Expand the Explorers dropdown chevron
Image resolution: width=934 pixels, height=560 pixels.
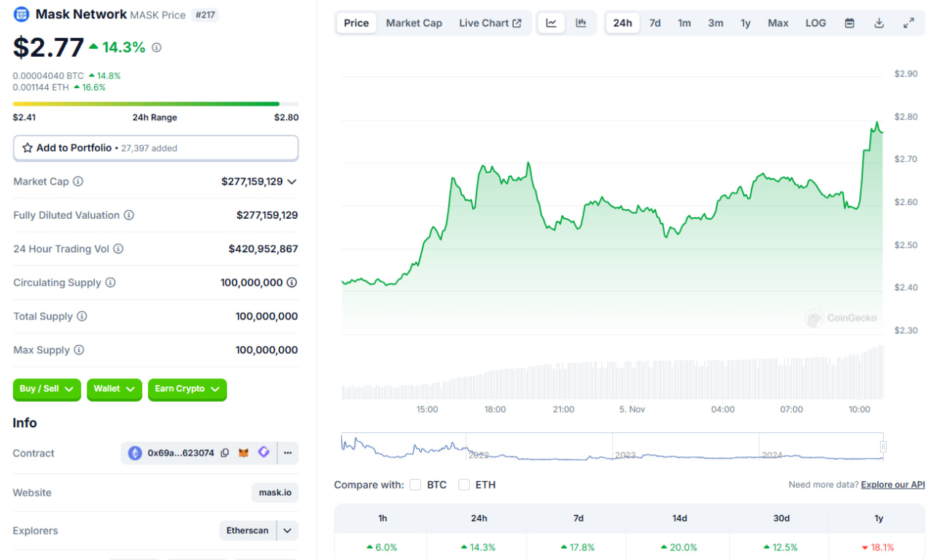287,531
